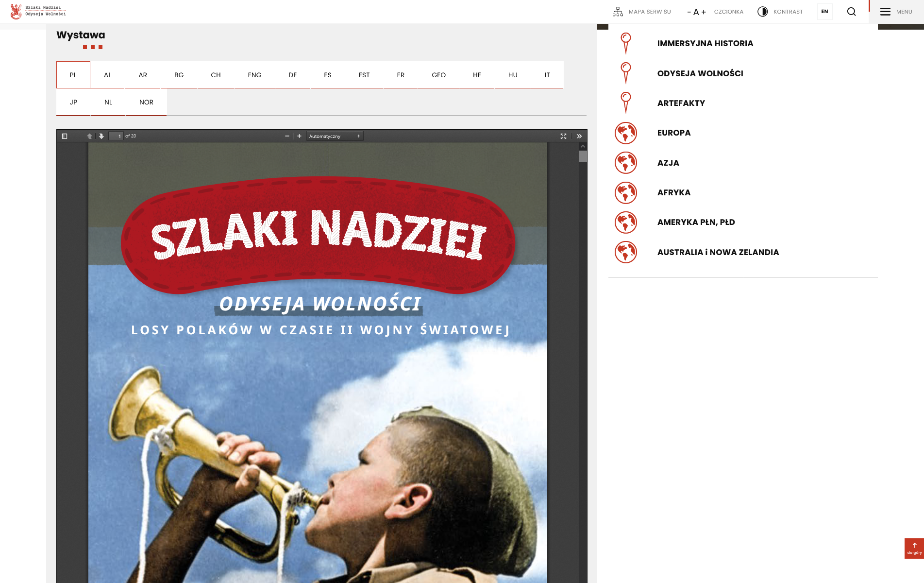Open PDF viewer extra tools chevron

pos(579,136)
